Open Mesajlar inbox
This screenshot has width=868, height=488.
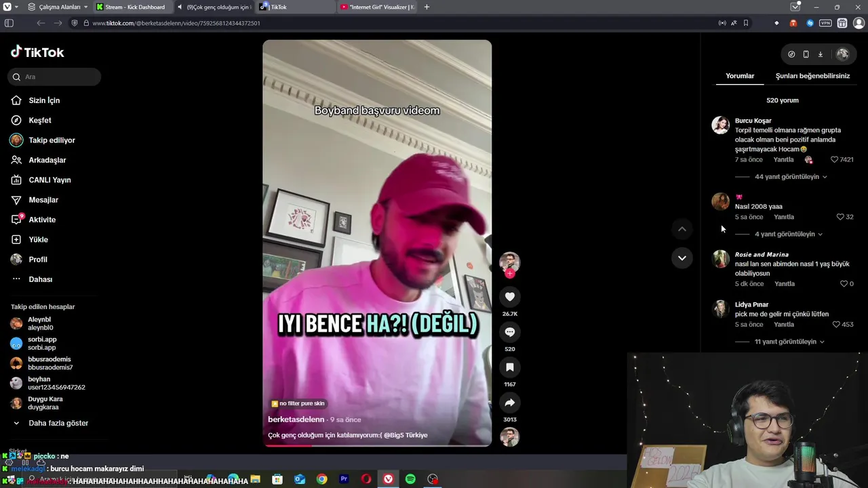pyautogui.click(x=43, y=200)
